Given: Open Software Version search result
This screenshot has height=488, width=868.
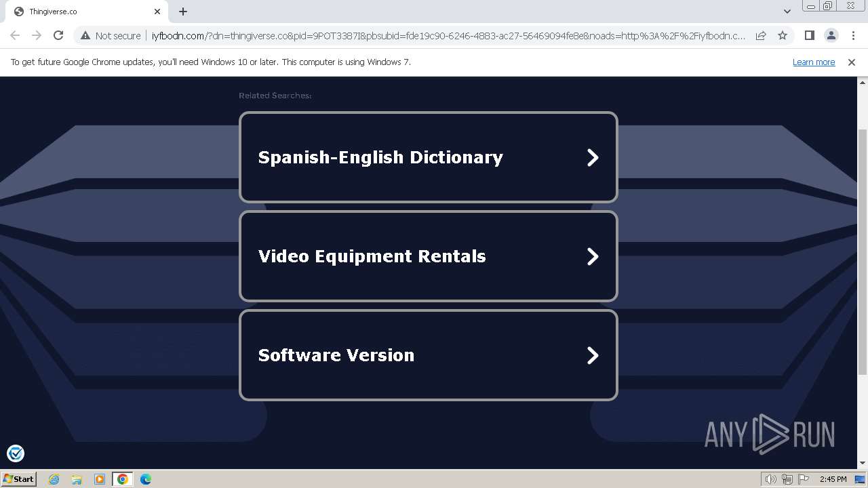Looking at the screenshot, I should (x=429, y=355).
